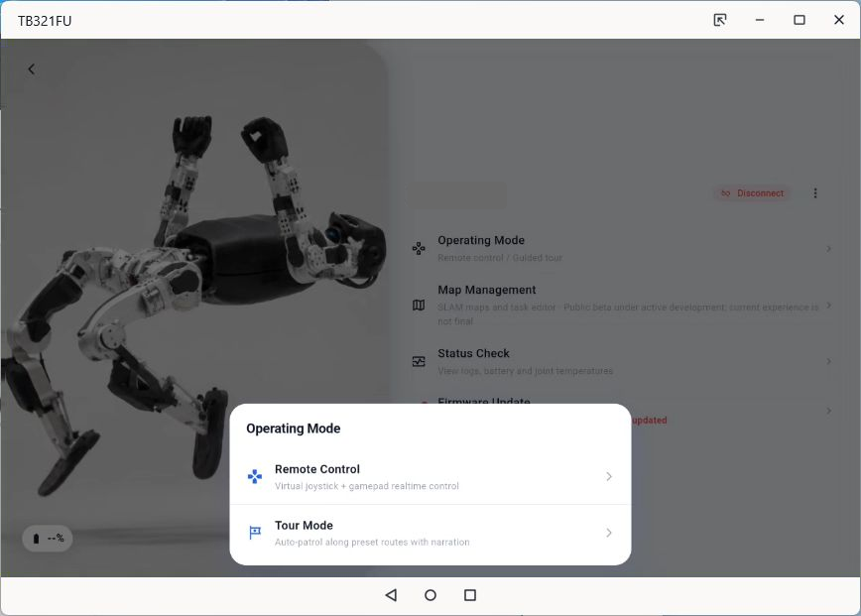861x616 pixels.
Task: Tap the Android recent apps button
Action: point(470,595)
